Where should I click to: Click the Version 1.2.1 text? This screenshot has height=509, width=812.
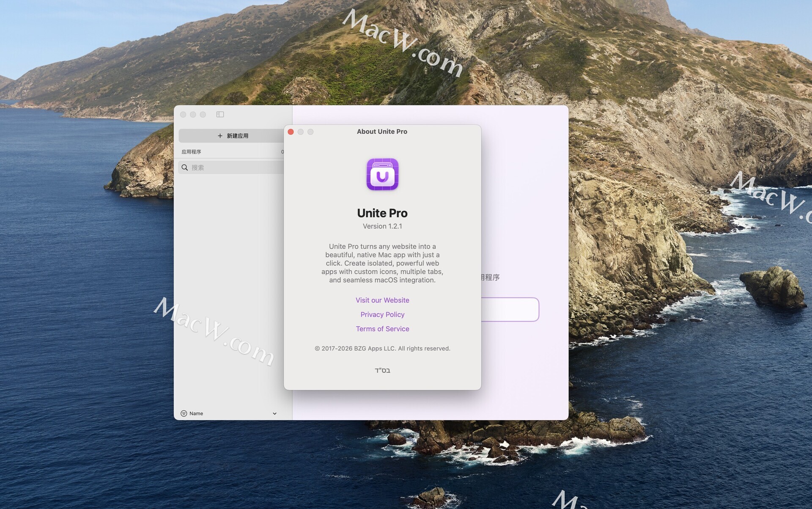[382, 226]
